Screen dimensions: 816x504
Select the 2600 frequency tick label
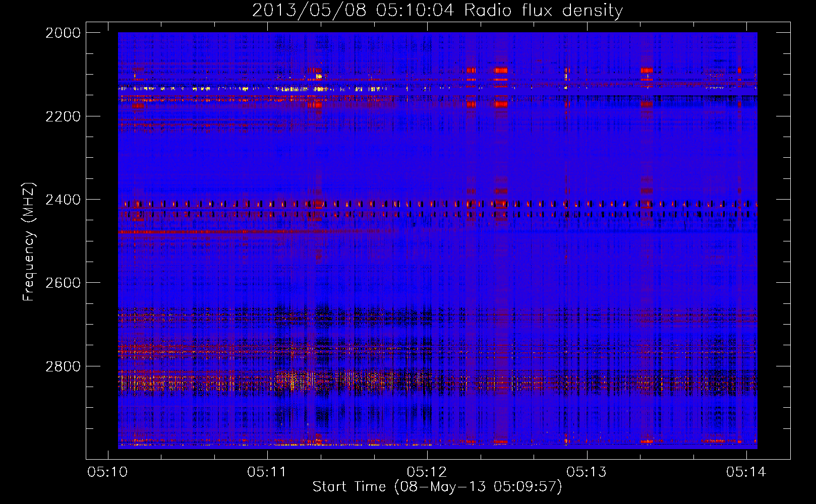[x=63, y=283]
